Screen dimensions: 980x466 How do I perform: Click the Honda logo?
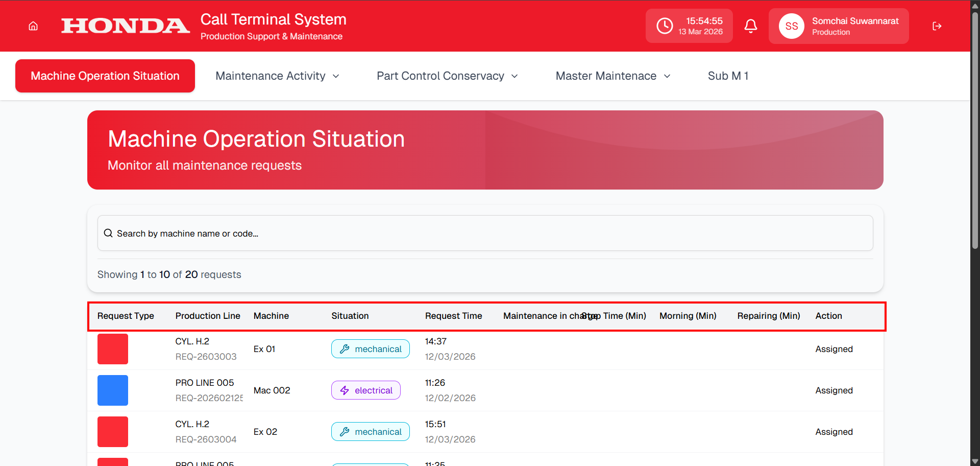pyautogui.click(x=125, y=26)
